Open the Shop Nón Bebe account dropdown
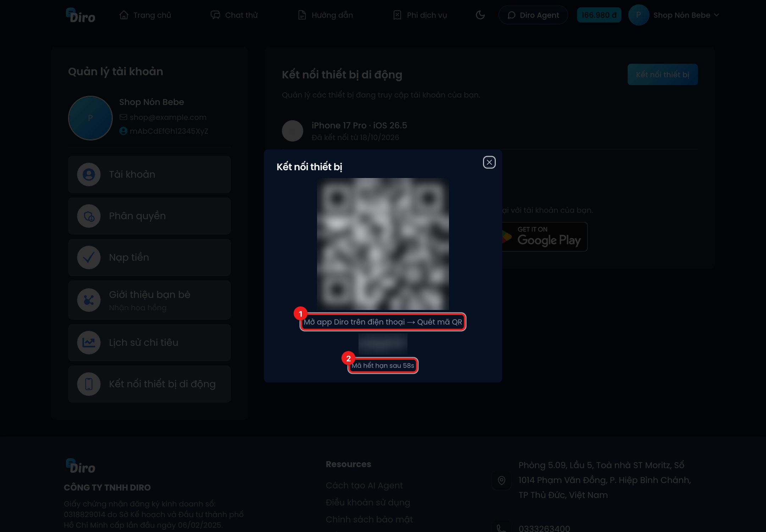The height and width of the screenshot is (532, 766). (x=674, y=15)
